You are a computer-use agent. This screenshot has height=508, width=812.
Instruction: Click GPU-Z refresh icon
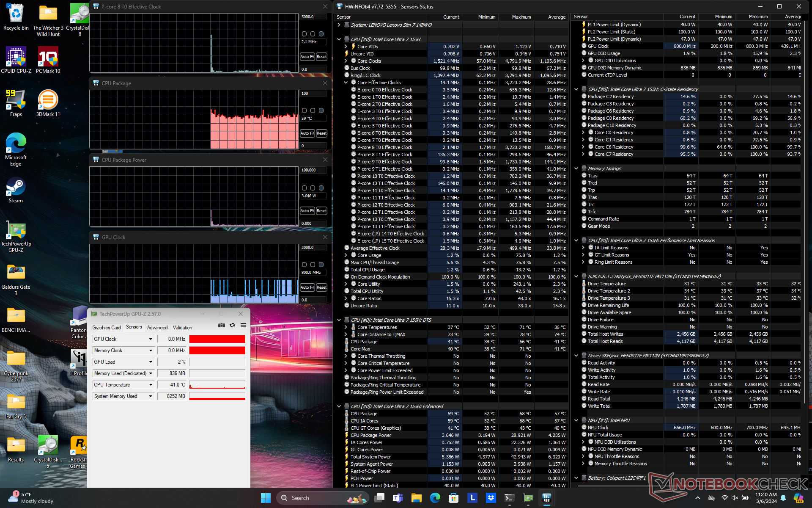pyautogui.click(x=232, y=325)
